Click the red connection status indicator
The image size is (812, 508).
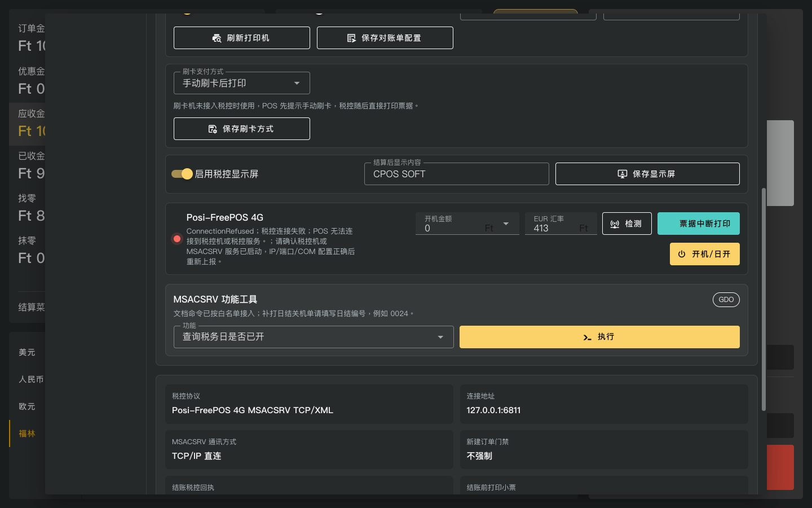click(x=177, y=239)
